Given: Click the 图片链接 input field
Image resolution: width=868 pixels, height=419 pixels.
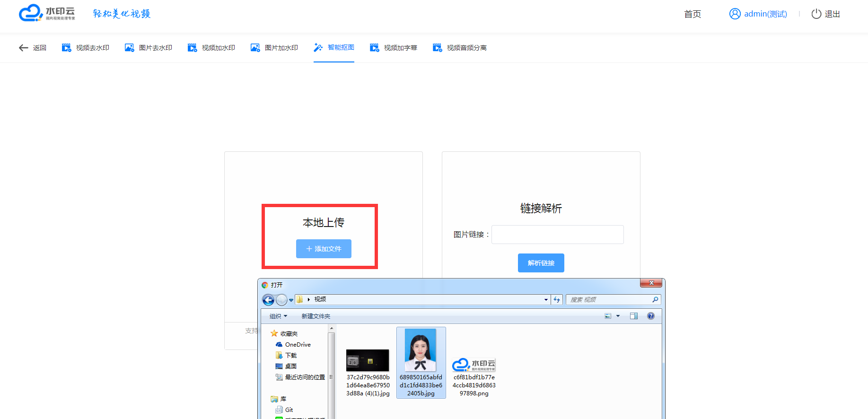Looking at the screenshot, I should point(557,235).
